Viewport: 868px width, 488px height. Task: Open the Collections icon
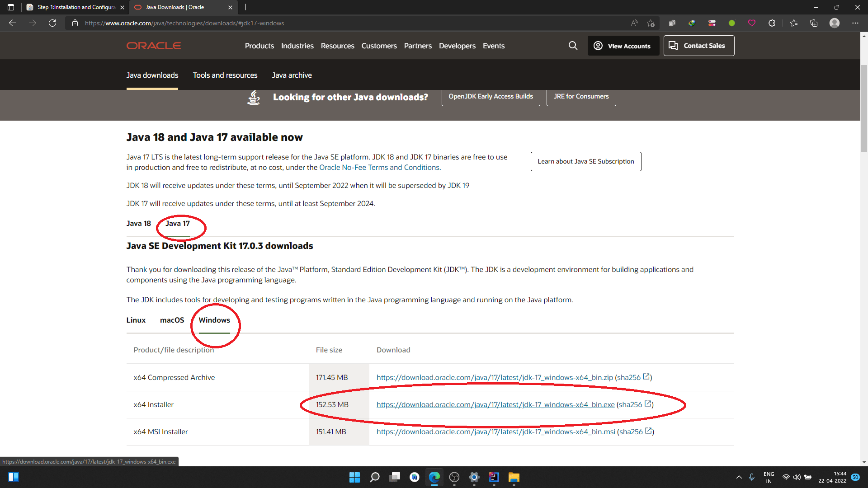tap(814, 23)
